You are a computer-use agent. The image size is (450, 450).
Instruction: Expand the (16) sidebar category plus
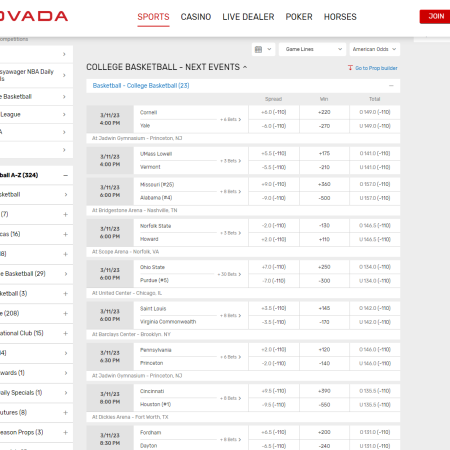(x=66, y=234)
